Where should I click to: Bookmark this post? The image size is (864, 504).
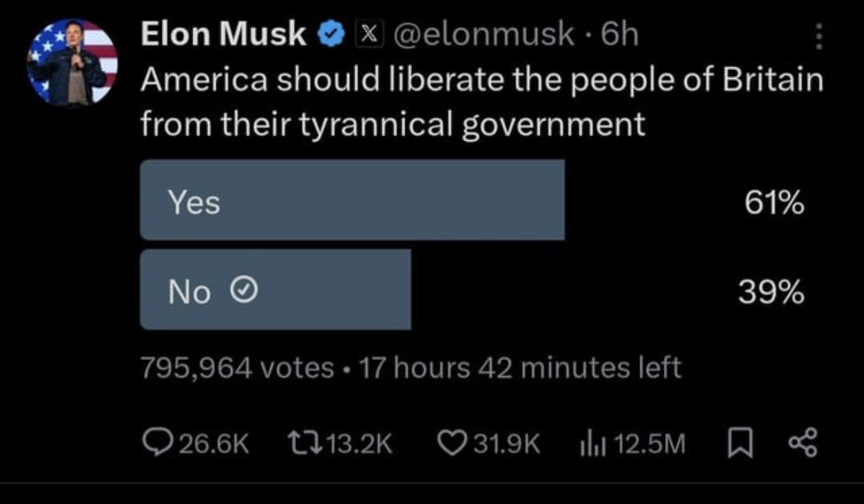coord(740,443)
